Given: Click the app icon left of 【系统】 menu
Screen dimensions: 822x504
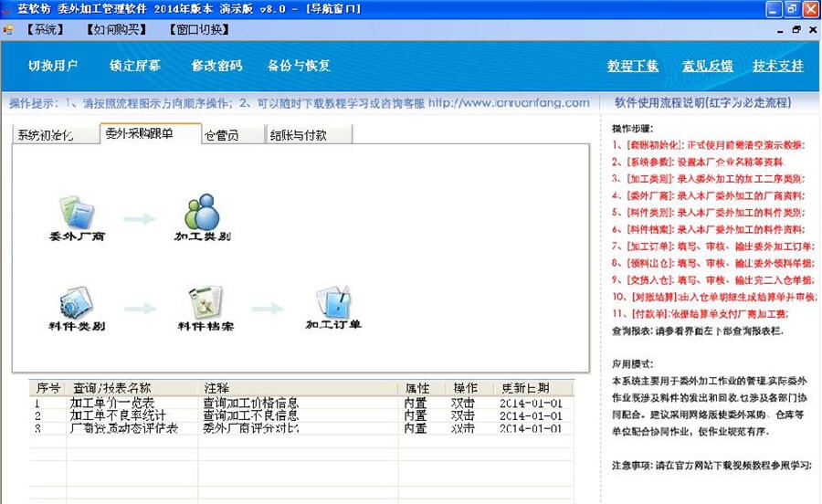Looking at the screenshot, I should pos(8,30).
